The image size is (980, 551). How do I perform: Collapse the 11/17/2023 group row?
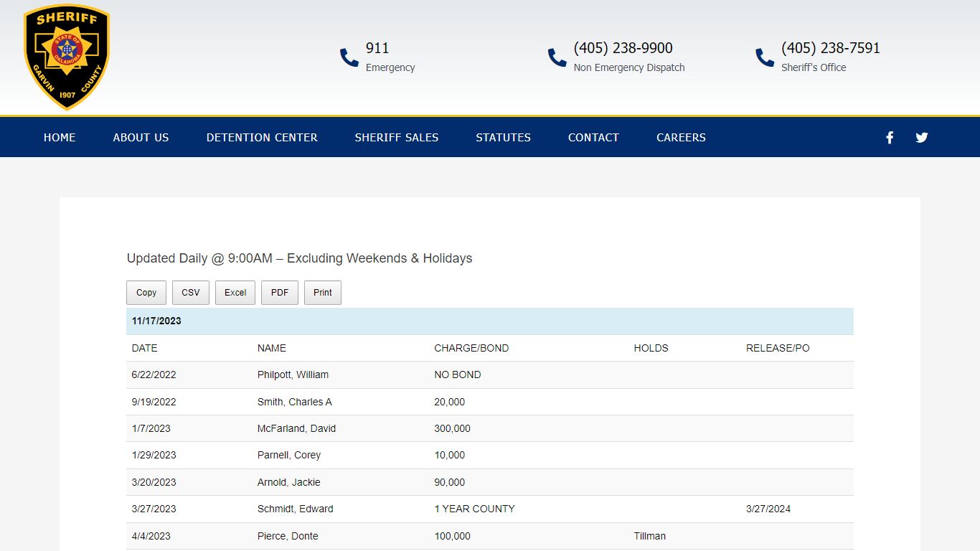tap(156, 321)
